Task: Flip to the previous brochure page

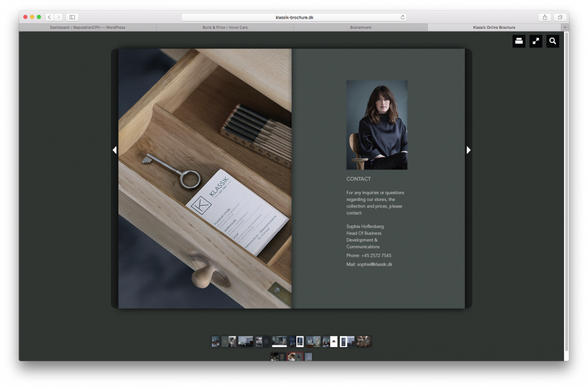Action: (x=115, y=150)
